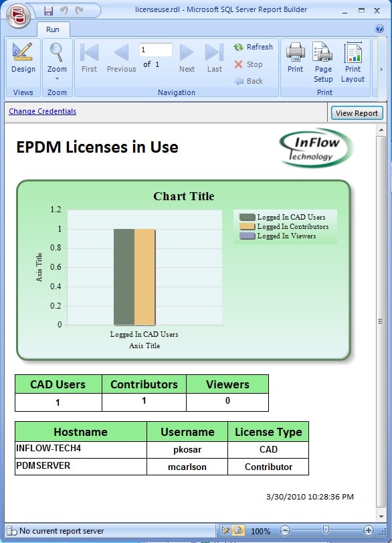The image size is (392, 543).
Task: Click the current page number field
Action: tap(155, 50)
